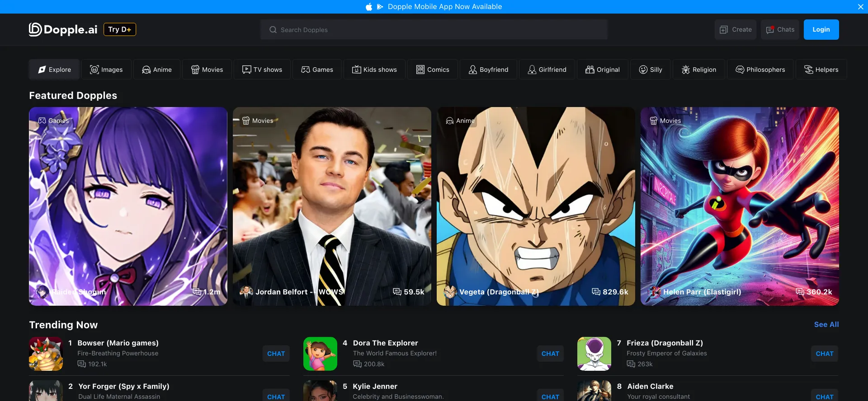
Task: Select the Philosophers category icon
Action: click(740, 70)
